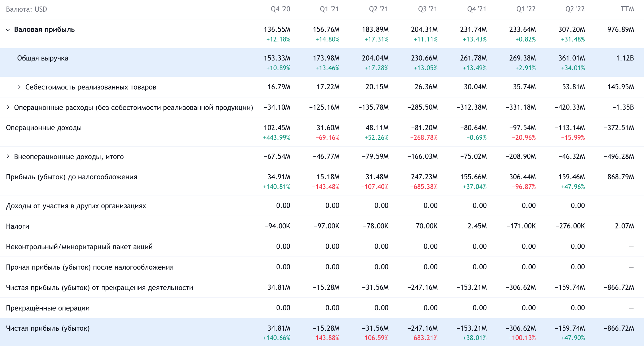Select the Q4 '21 column header
The image size is (644, 346).
tap(477, 9)
